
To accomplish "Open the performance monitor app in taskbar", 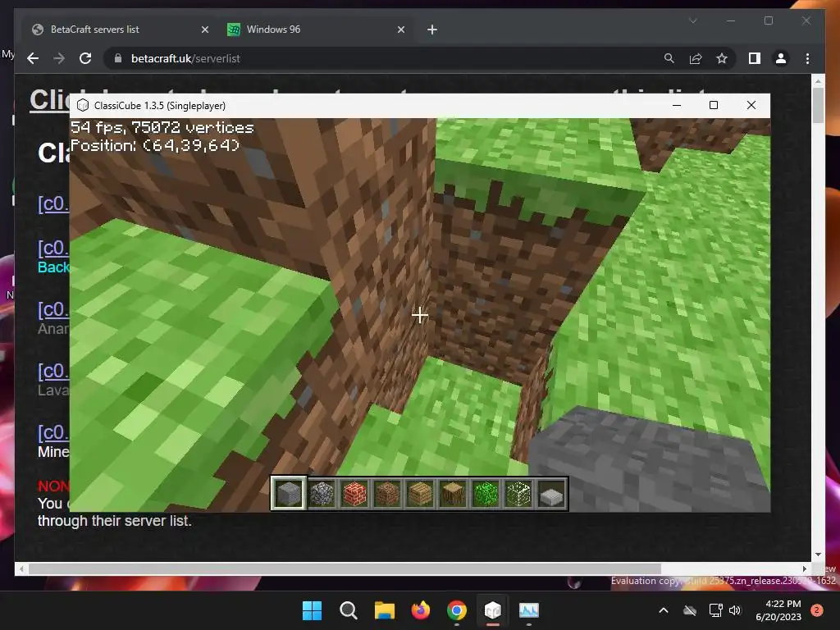I will 529,610.
